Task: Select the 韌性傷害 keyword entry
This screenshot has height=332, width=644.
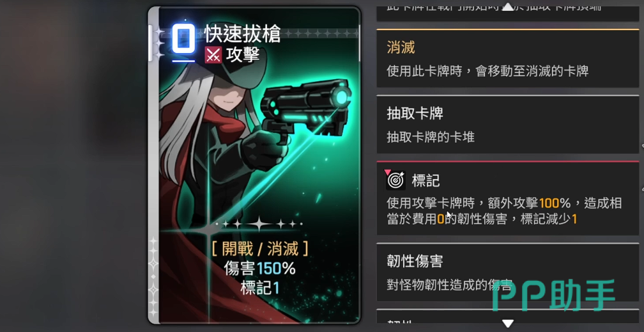Action: 508,272
